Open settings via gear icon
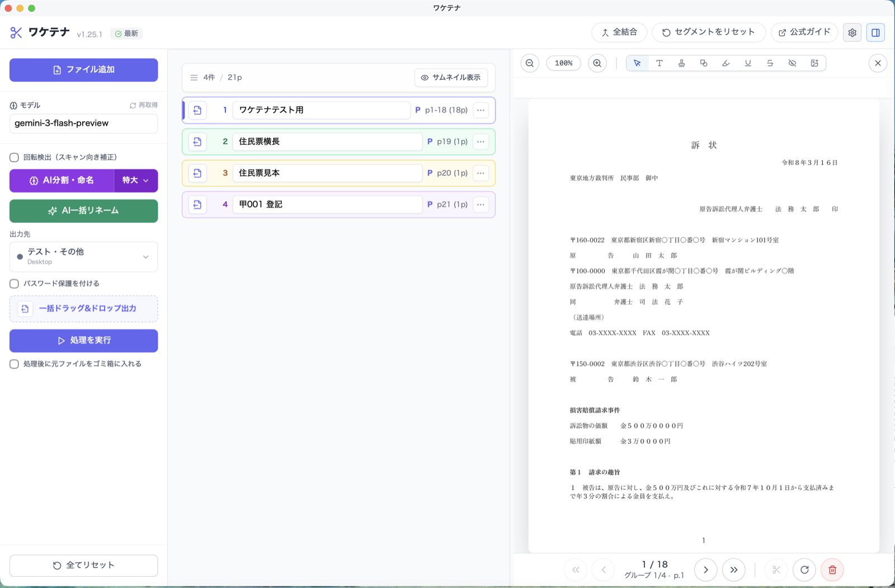The width and height of the screenshot is (895, 588). (852, 33)
